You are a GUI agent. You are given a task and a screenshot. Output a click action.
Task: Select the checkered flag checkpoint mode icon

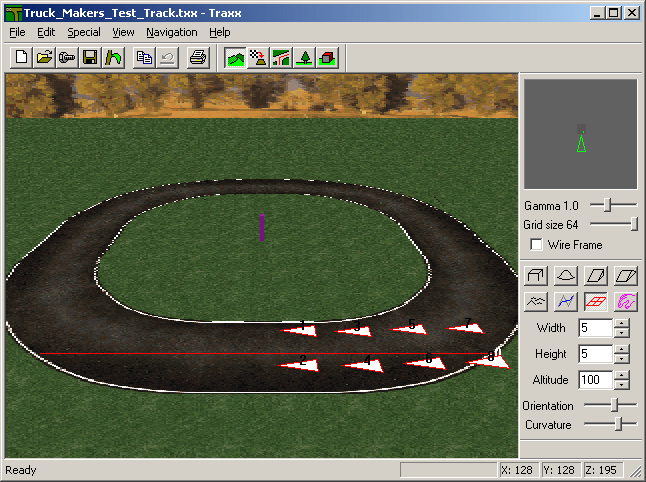coord(259,57)
